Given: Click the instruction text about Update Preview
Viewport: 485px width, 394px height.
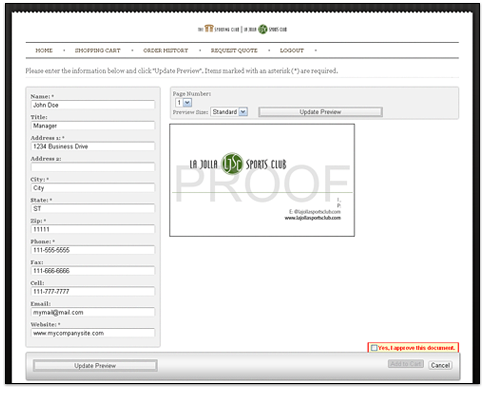Looking at the screenshot, I should pos(182,71).
